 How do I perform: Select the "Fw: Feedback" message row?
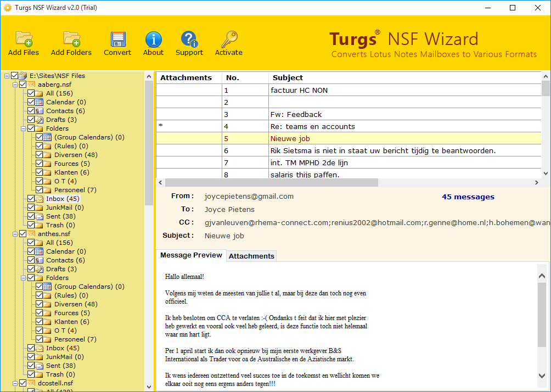click(x=348, y=114)
